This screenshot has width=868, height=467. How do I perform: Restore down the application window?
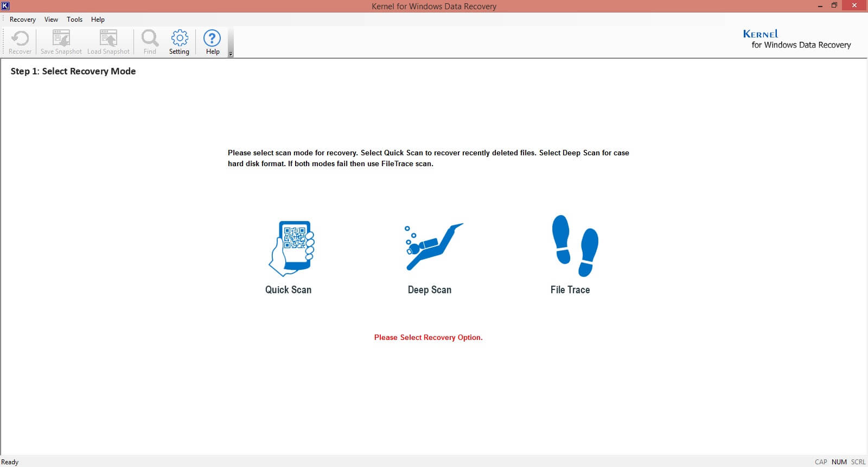(x=834, y=6)
